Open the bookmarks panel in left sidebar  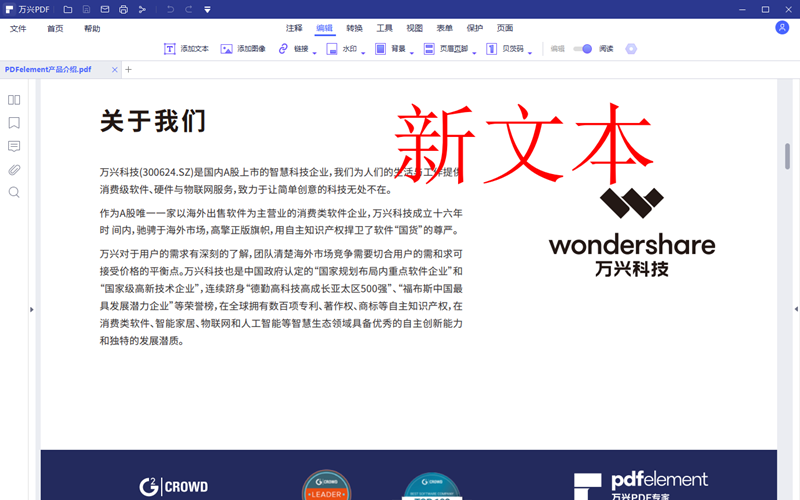pyautogui.click(x=14, y=123)
